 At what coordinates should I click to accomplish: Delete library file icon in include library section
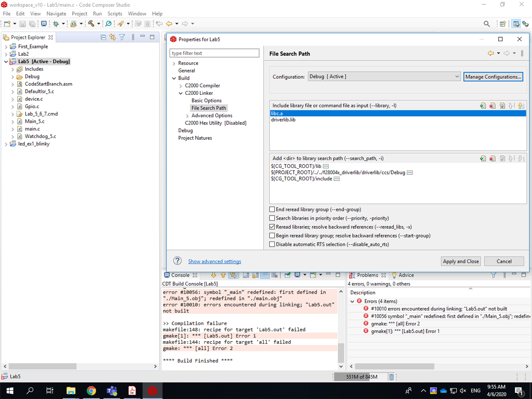(x=492, y=106)
